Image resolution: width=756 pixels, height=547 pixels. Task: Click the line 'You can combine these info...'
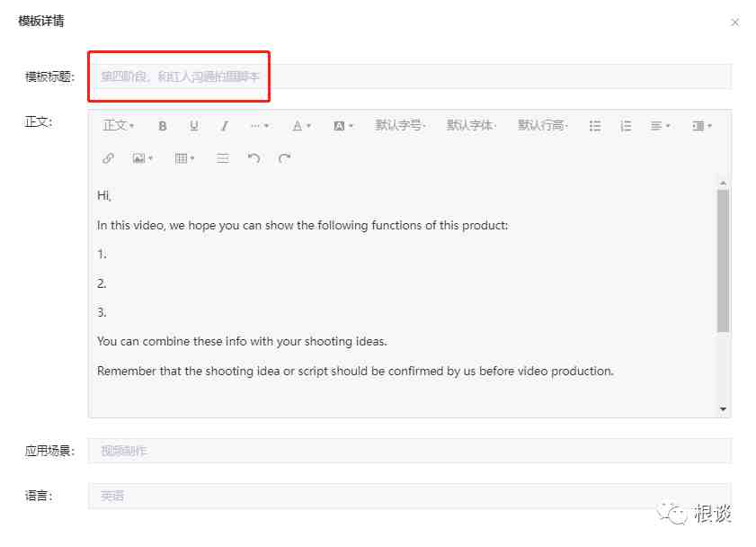[x=242, y=342]
